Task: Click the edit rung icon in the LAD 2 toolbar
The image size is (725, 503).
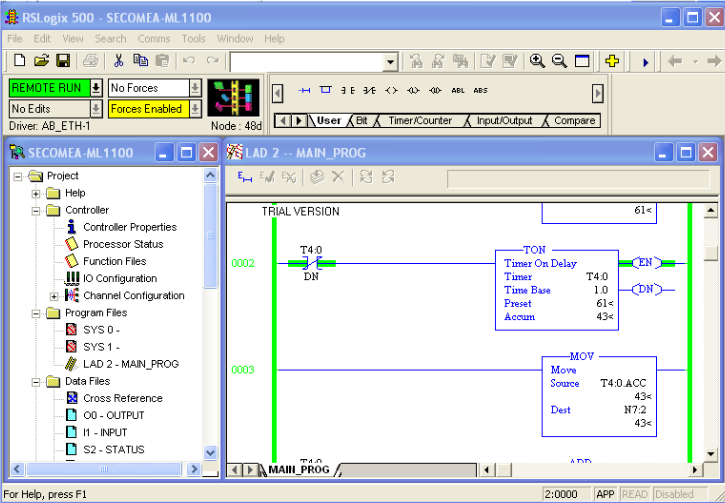Action: (245, 177)
